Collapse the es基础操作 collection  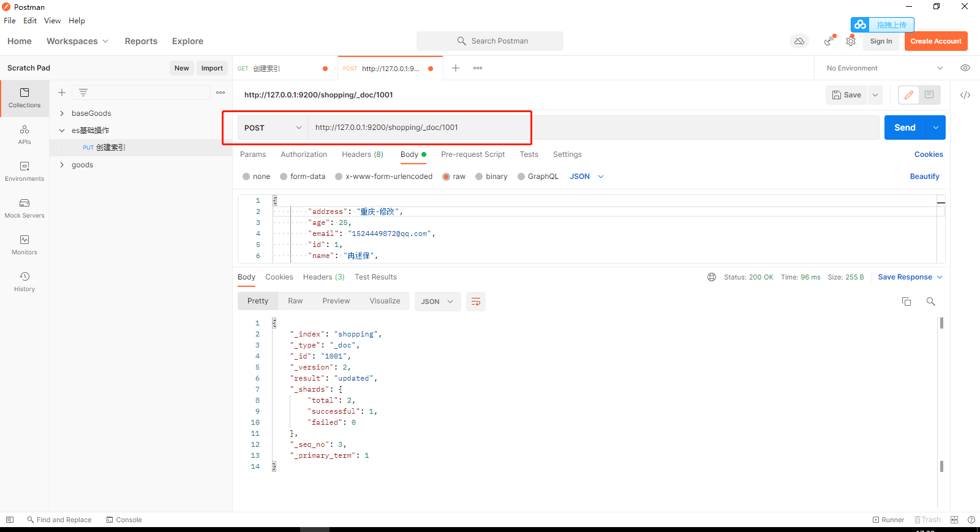(62, 131)
